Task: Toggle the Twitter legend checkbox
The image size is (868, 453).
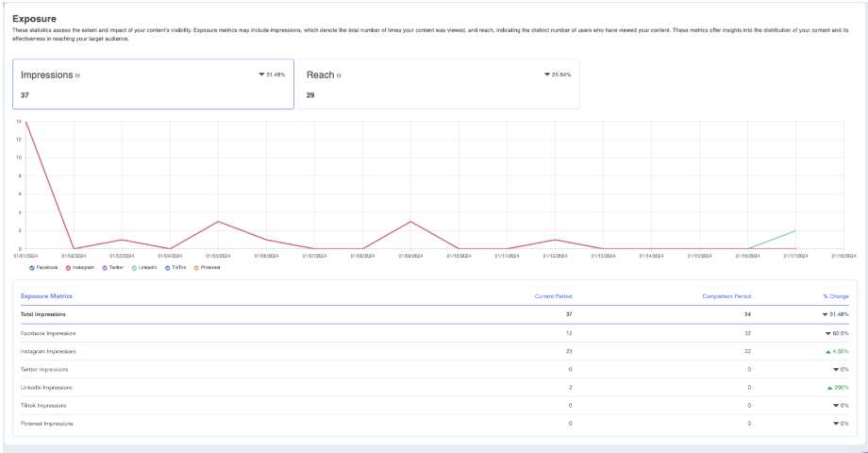Action: pos(105,267)
